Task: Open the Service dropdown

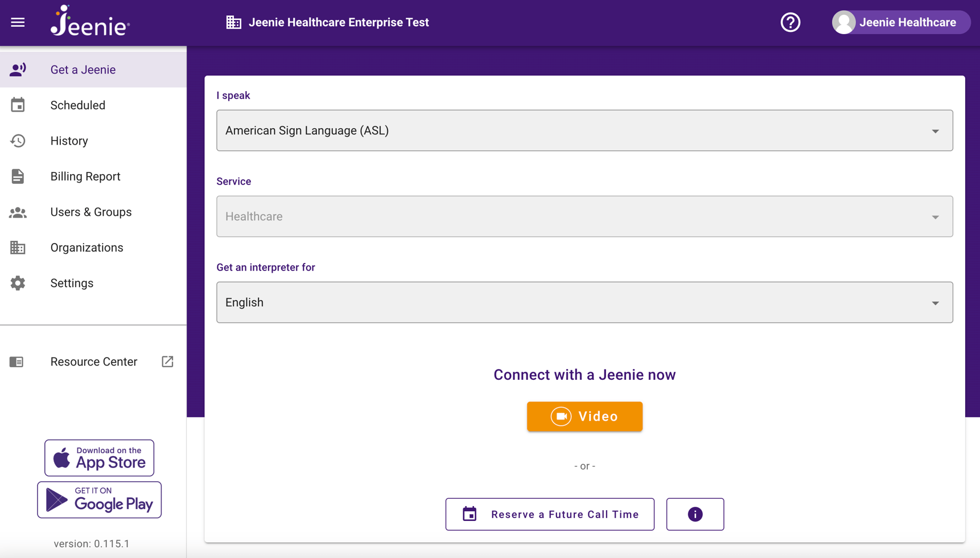Action: tap(936, 216)
